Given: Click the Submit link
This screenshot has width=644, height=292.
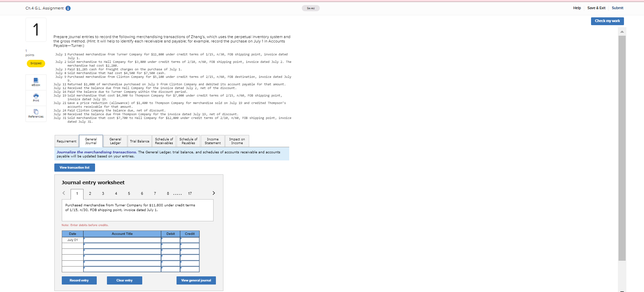Looking at the screenshot, I should click(618, 8).
